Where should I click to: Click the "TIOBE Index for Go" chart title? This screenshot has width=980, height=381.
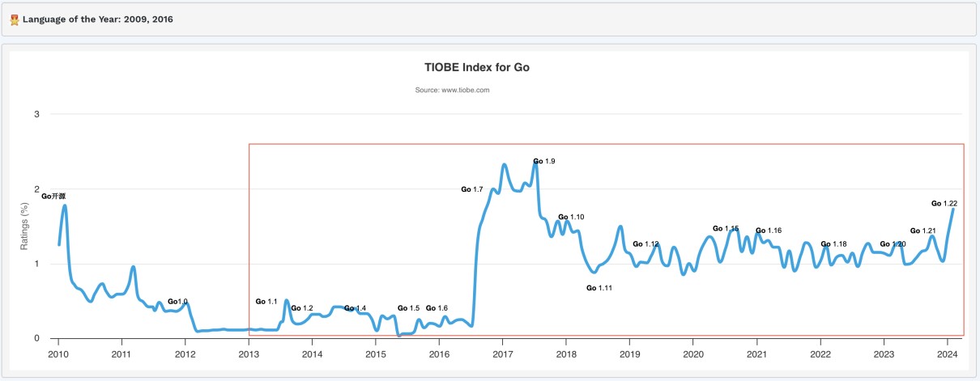click(477, 67)
